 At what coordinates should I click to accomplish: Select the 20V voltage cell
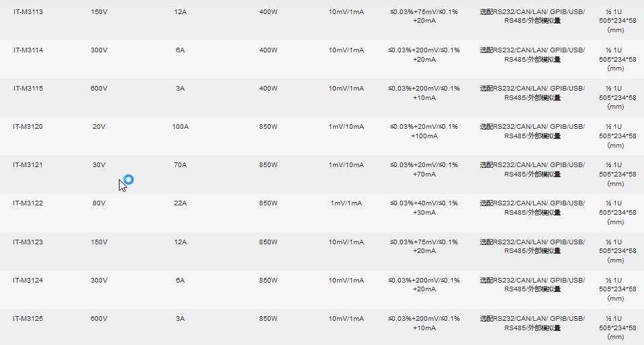point(99,127)
